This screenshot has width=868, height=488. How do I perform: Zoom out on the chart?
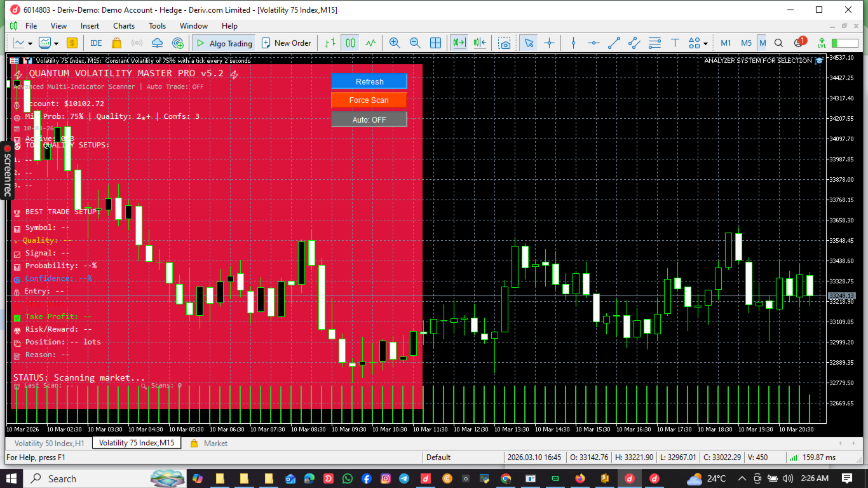click(x=415, y=43)
